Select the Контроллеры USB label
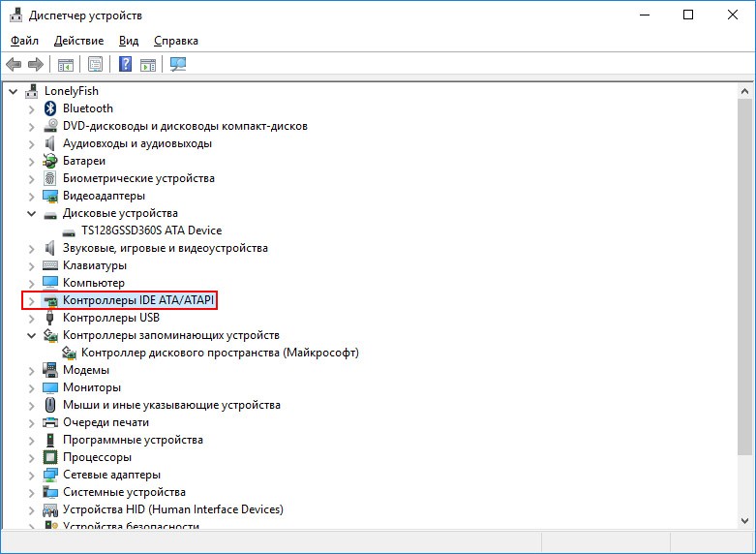Screen dimensions: 756x554 point(111,318)
